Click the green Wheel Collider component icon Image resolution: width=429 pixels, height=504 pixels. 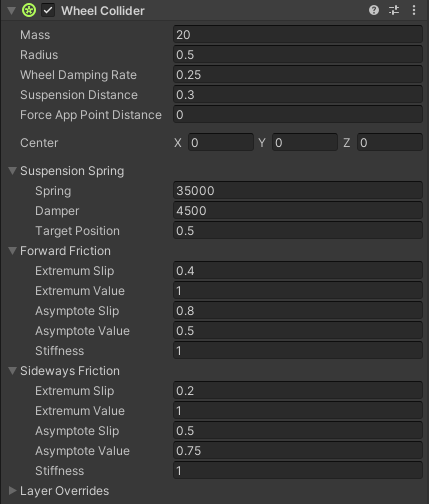click(x=29, y=10)
